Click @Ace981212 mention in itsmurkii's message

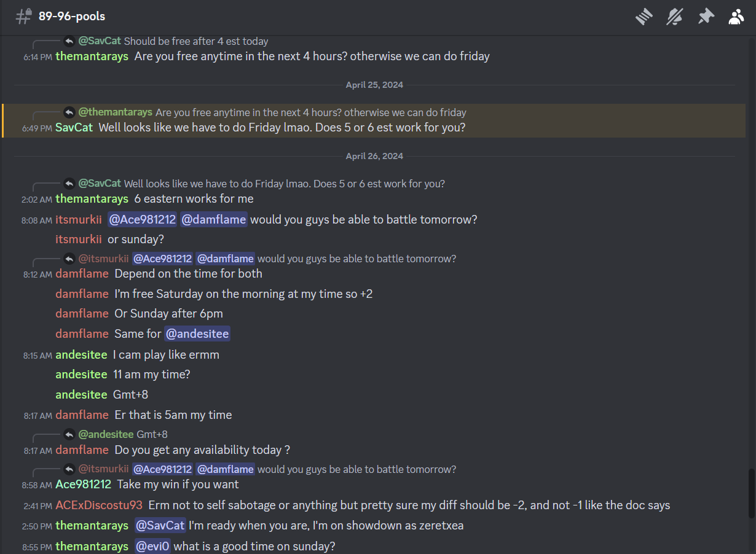(142, 219)
